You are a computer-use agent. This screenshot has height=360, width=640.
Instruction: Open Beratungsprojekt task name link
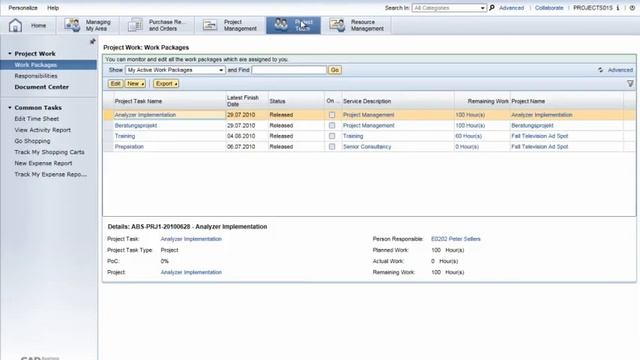click(x=136, y=126)
